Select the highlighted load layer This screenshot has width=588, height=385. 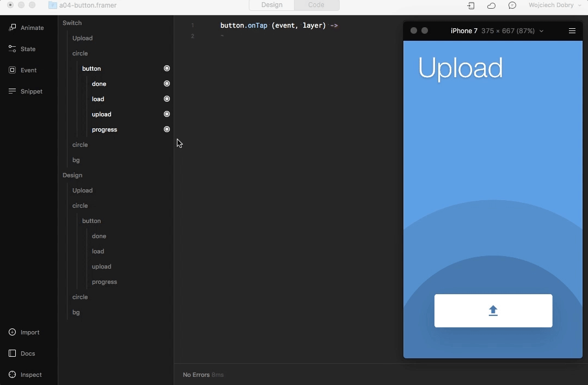pyautogui.click(x=98, y=100)
